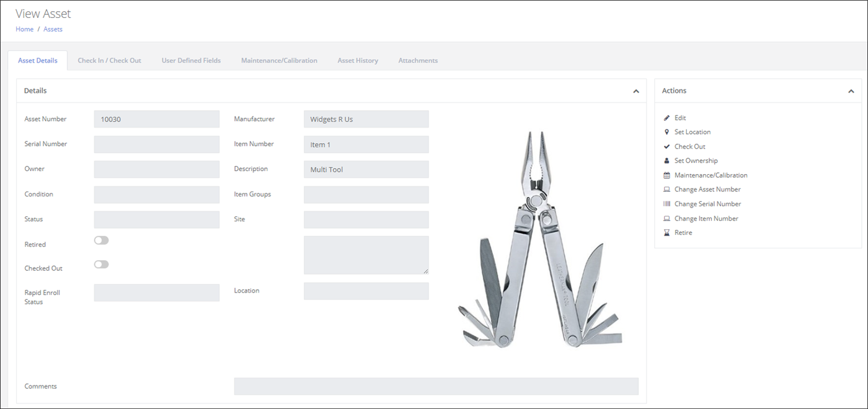This screenshot has height=409, width=868.
Task: Choose Change Item Number action
Action: click(706, 218)
